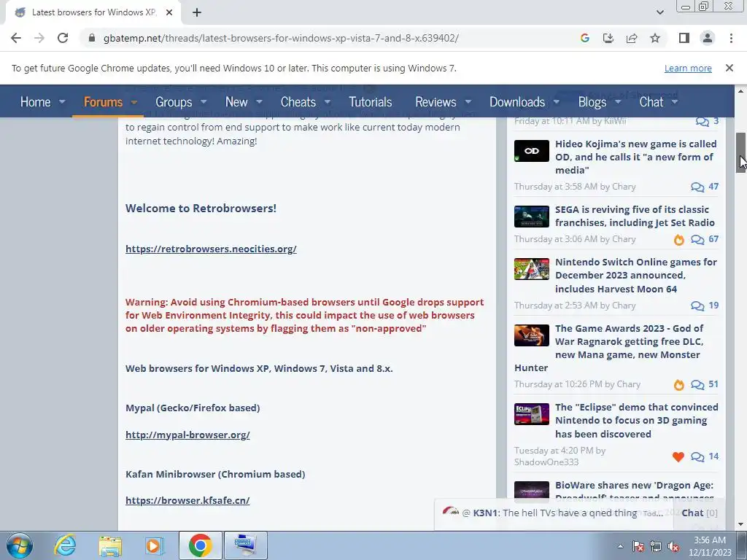Viewport: 747px width, 560px height.
Task: Bookmark this tab with star icon
Action: [655, 38]
